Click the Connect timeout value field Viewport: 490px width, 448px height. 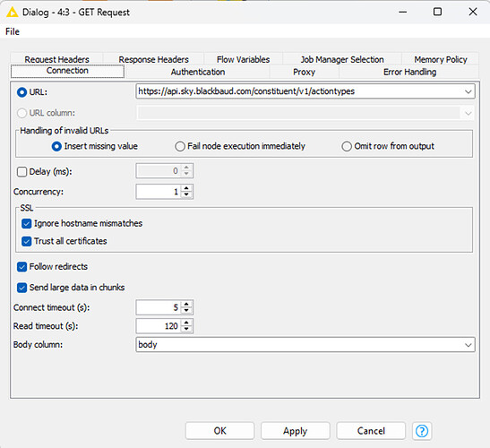(x=159, y=307)
